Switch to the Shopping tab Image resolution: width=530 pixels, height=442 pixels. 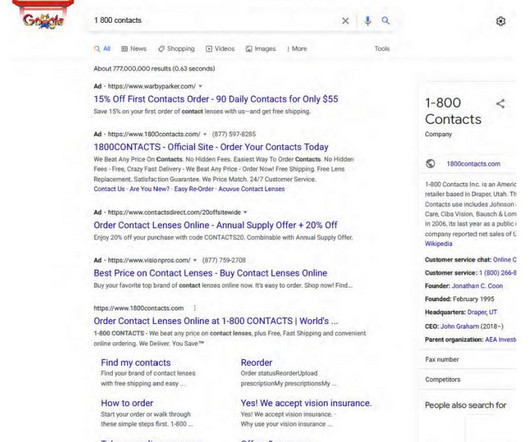point(176,49)
